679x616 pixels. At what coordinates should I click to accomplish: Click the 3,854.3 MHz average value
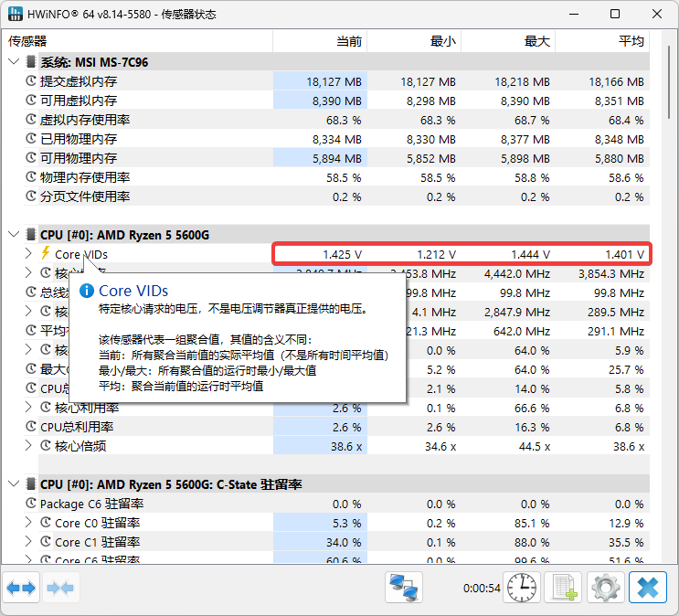[611, 274]
